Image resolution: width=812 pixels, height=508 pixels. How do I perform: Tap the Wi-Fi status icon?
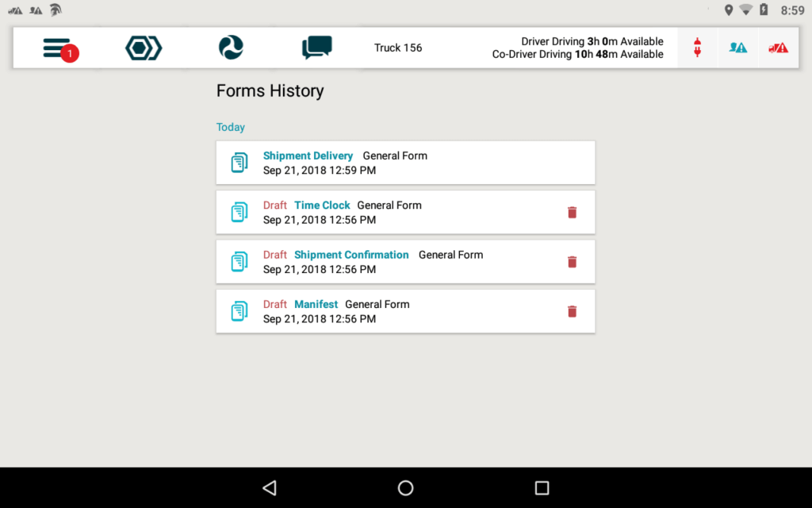pyautogui.click(x=745, y=10)
